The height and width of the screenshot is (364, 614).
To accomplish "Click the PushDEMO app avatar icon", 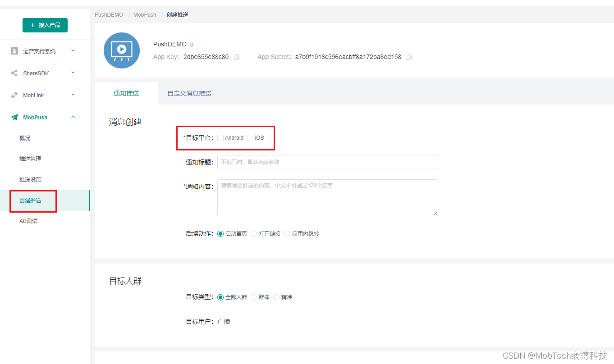I will 122,50.
